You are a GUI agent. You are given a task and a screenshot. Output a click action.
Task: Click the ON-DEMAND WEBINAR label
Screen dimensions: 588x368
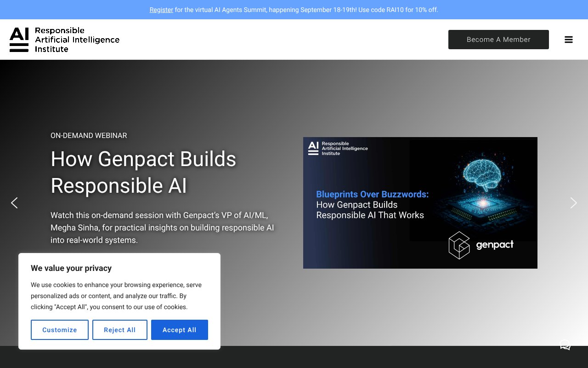[89, 135]
